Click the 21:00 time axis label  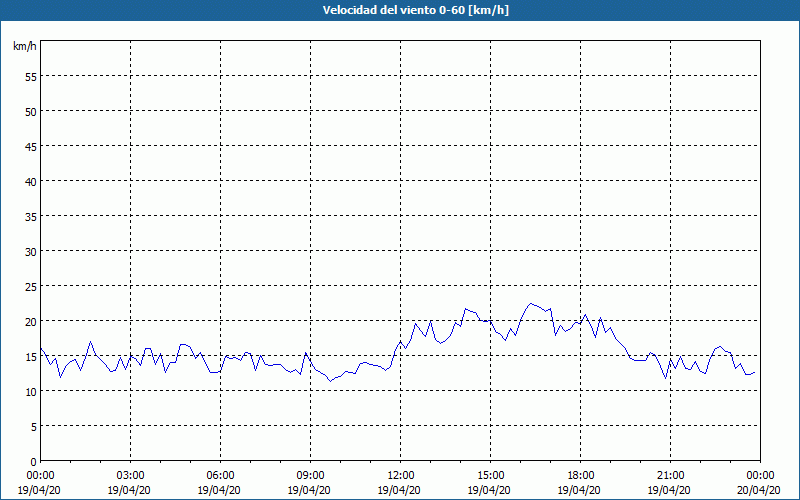(x=669, y=476)
